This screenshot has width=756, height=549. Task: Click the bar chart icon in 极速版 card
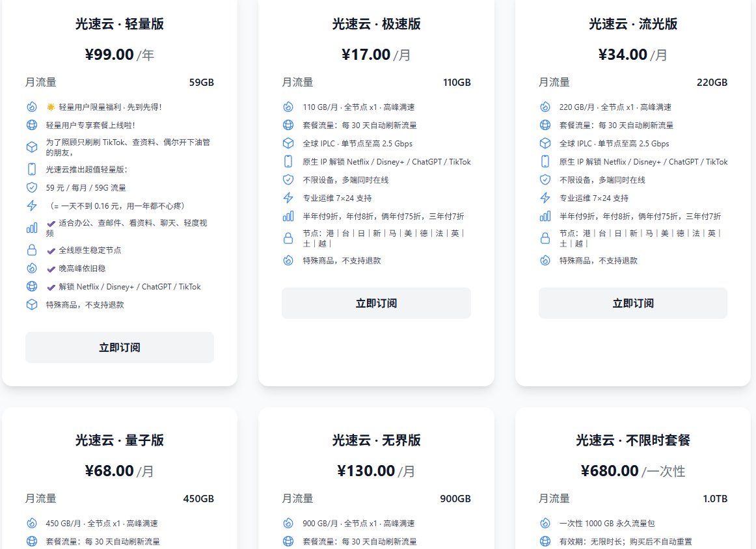click(x=288, y=216)
